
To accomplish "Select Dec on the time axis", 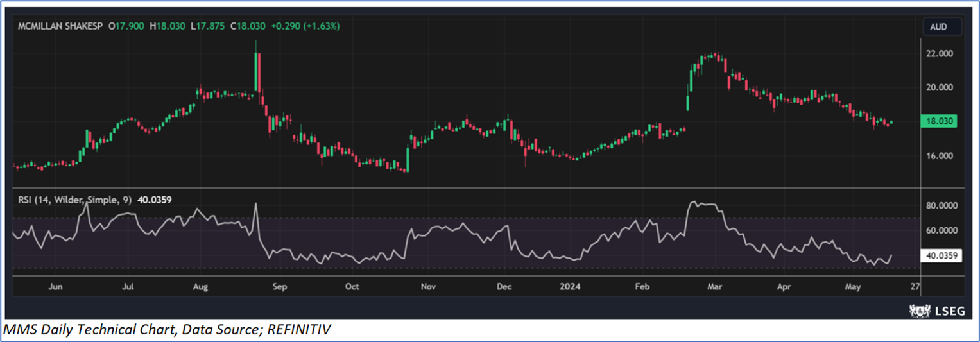I will tap(504, 287).
